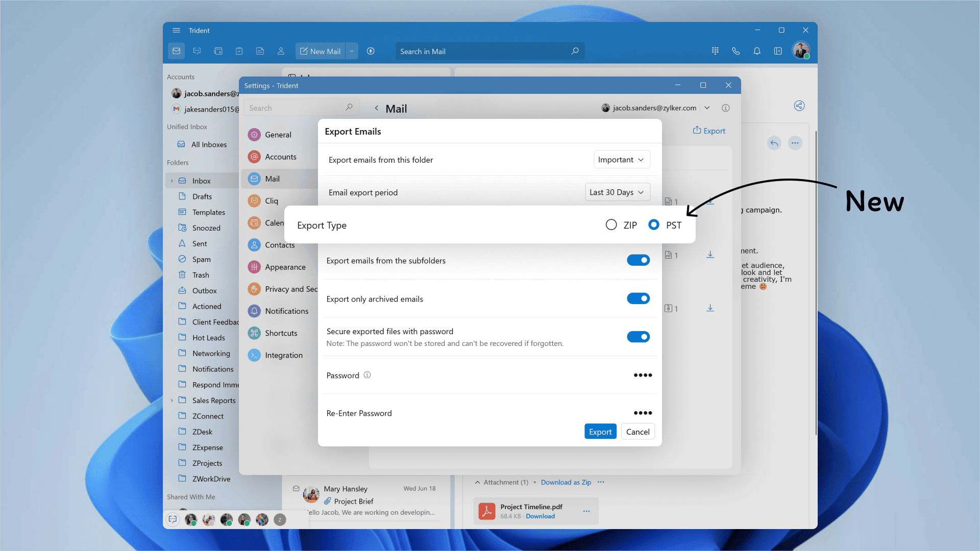Collapse the Attachment (1) section
Image resolution: width=980 pixels, height=551 pixels.
pyautogui.click(x=477, y=482)
